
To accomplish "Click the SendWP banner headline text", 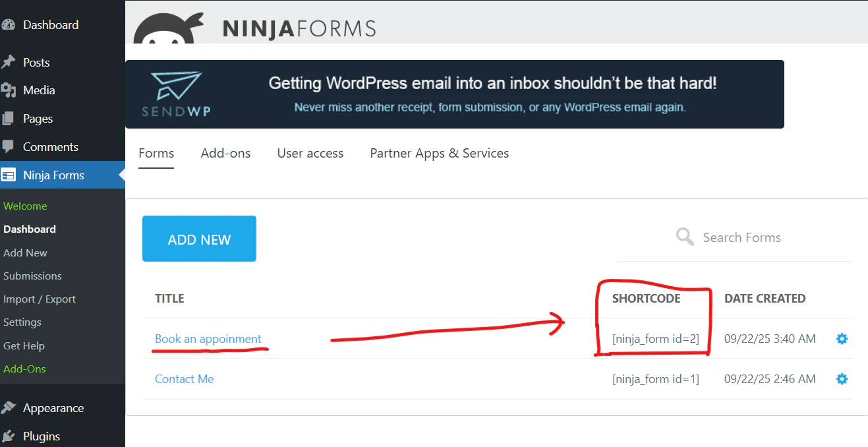I will (492, 83).
